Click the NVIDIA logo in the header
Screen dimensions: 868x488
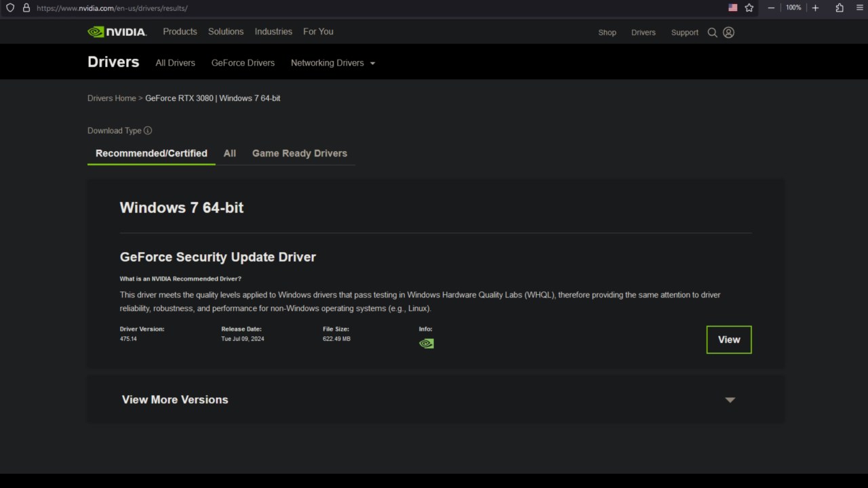tap(117, 32)
